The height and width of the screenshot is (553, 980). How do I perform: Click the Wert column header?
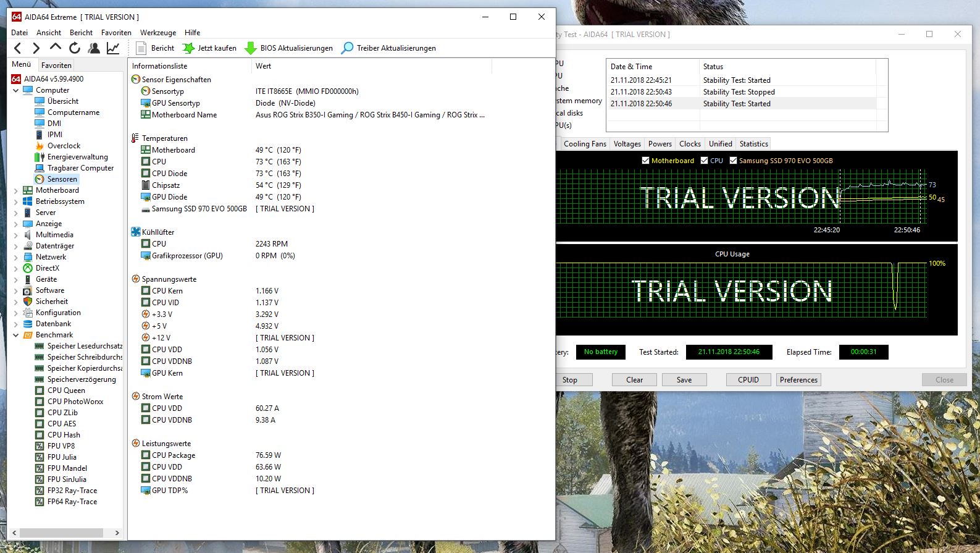(372, 66)
